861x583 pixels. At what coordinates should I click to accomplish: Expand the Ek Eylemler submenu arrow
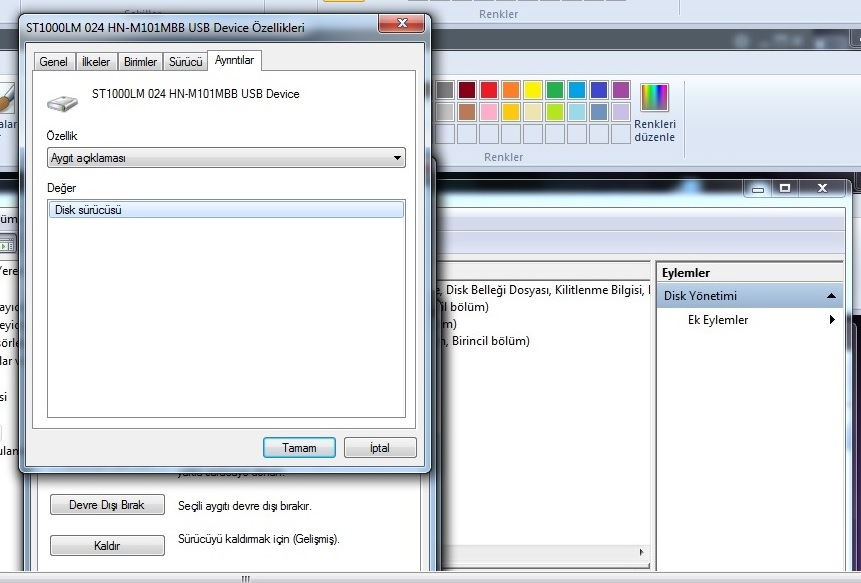[x=832, y=319]
